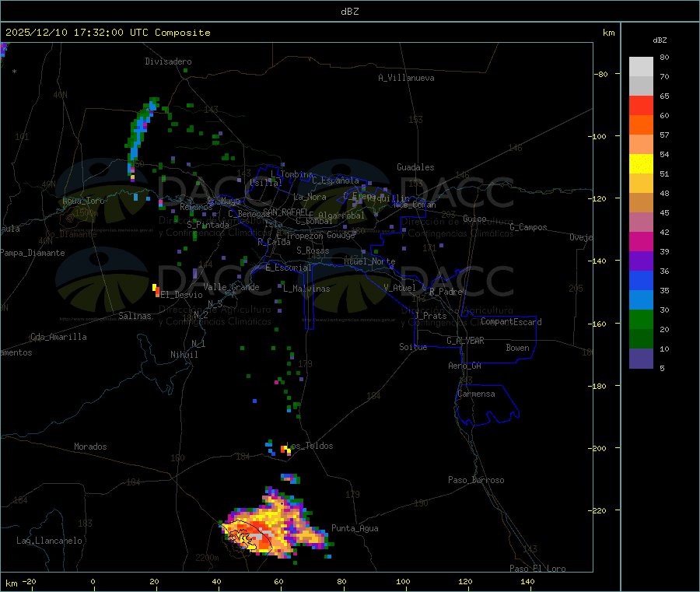Click the Guadales map label
Screen dimensions: 700x592
(415, 167)
